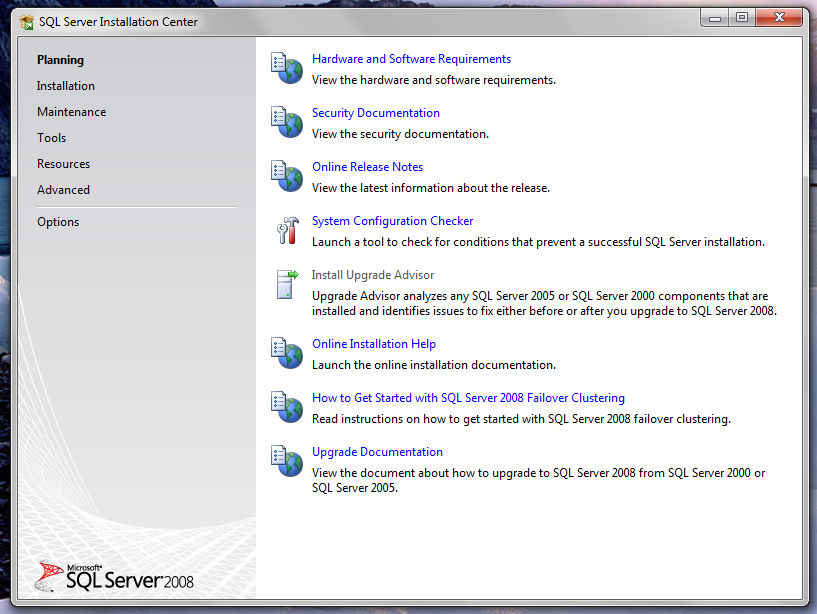
Task: Select the Planning category
Action: 60,60
